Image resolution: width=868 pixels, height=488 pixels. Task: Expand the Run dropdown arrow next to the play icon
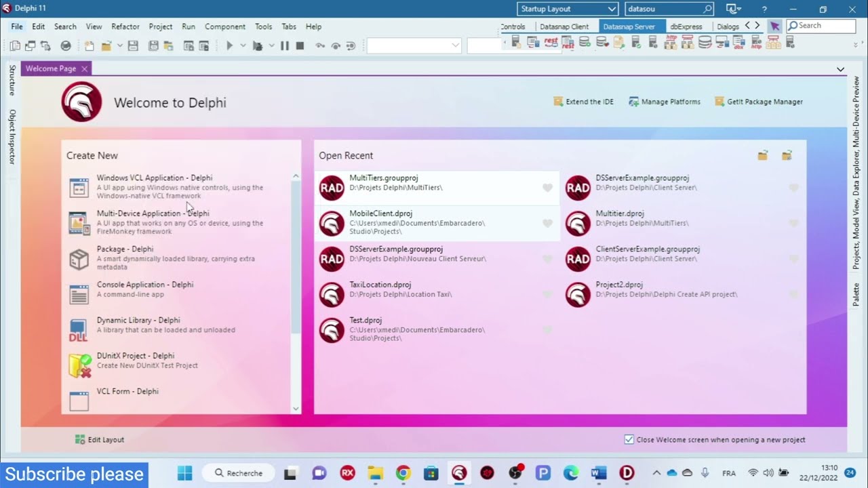[x=243, y=46]
